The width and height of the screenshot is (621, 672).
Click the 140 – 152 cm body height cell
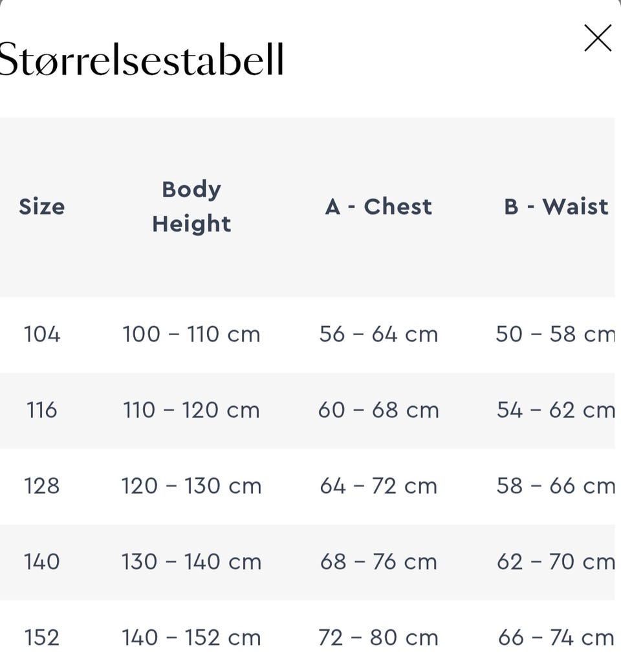point(191,638)
